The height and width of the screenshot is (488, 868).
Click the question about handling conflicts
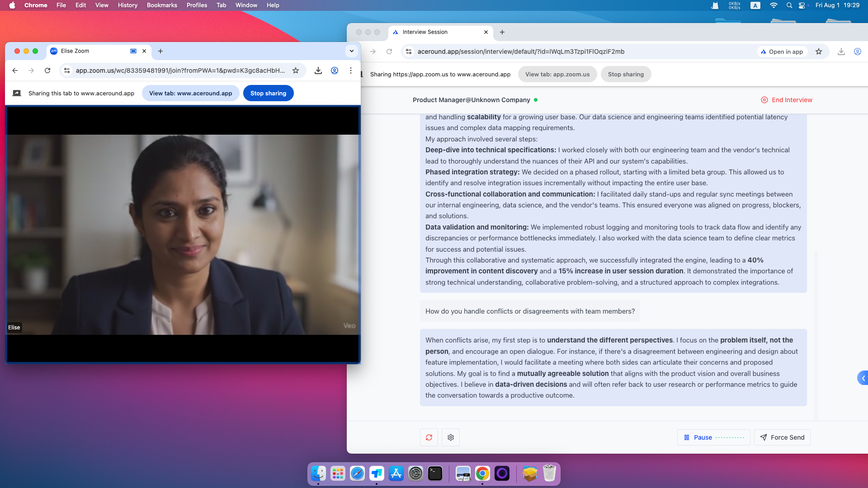point(530,311)
